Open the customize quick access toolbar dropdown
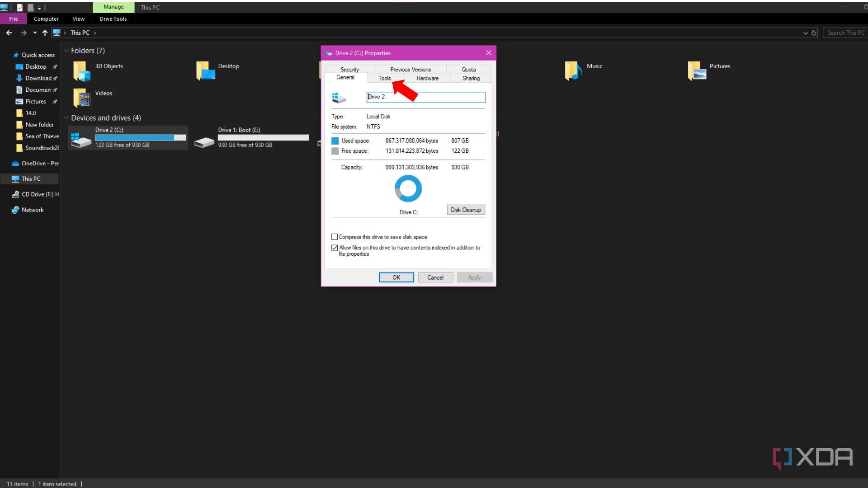The width and height of the screenshot is (868, 488). 40,7
